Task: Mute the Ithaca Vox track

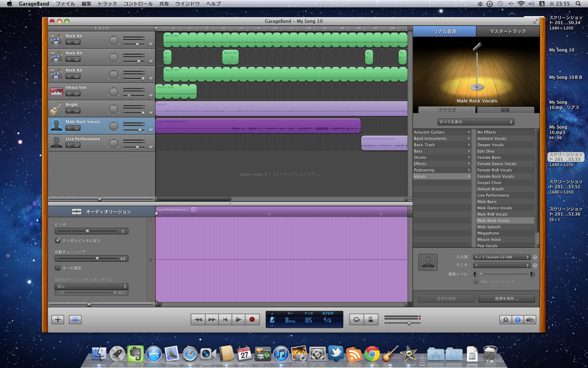Action: [69, 94]
